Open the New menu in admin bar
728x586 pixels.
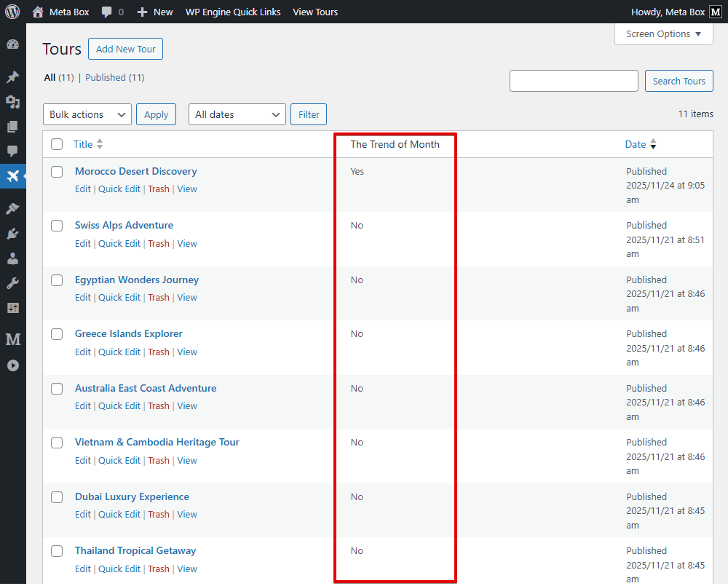(x=154, y=12)
